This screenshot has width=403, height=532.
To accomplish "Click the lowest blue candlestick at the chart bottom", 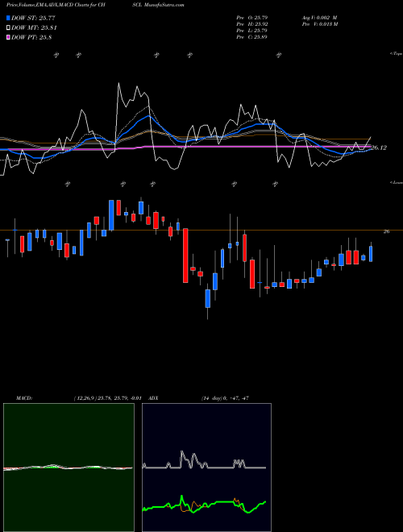I will click(x=208, y=298).
